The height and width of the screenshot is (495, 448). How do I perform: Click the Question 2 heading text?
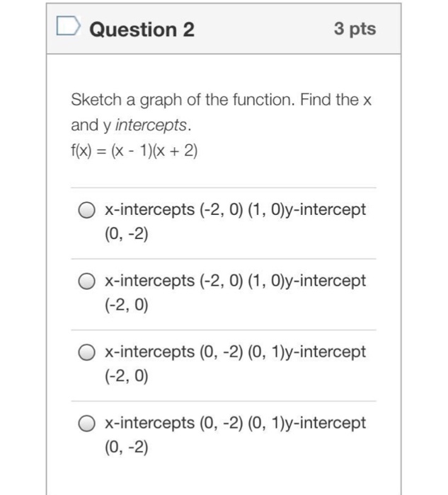pos(142,30)
